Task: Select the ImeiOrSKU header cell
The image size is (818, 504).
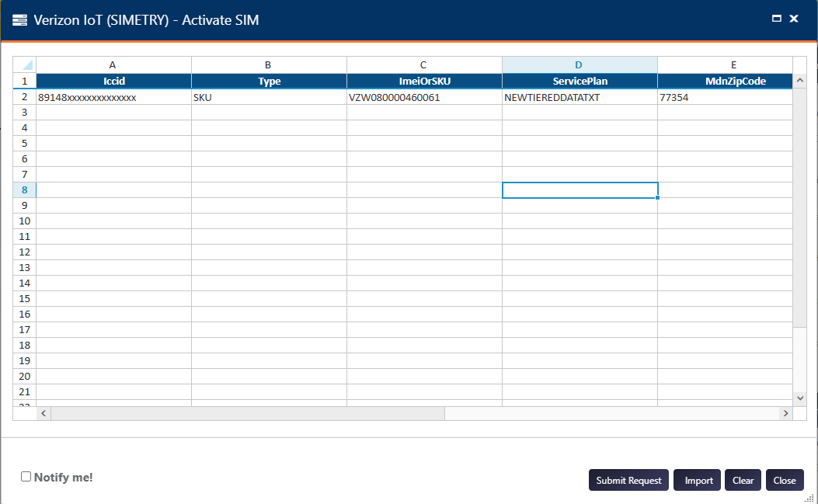Action: point(424,81)
